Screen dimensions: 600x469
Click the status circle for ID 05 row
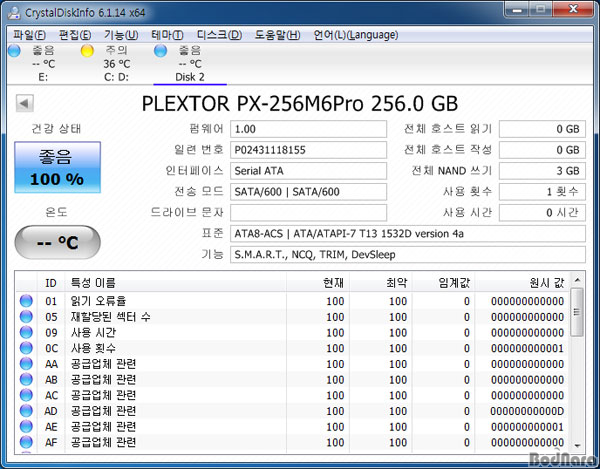pos(26,317)
